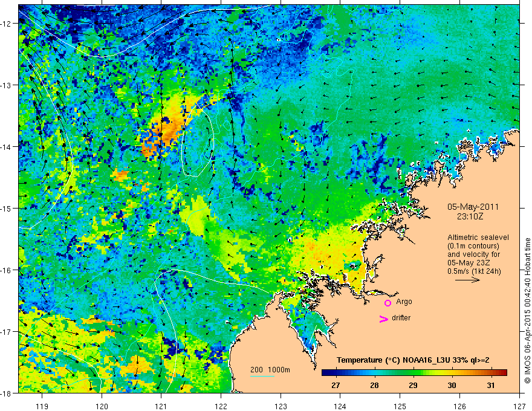Click the longitude axis label 127
The width and height of the screenshot is (532, 411).
point(519,406)
